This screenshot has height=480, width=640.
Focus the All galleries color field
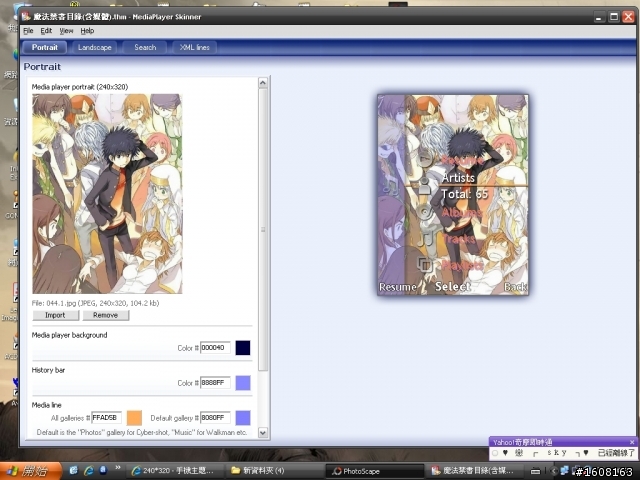pyautogui.click(x=106, y=418)
